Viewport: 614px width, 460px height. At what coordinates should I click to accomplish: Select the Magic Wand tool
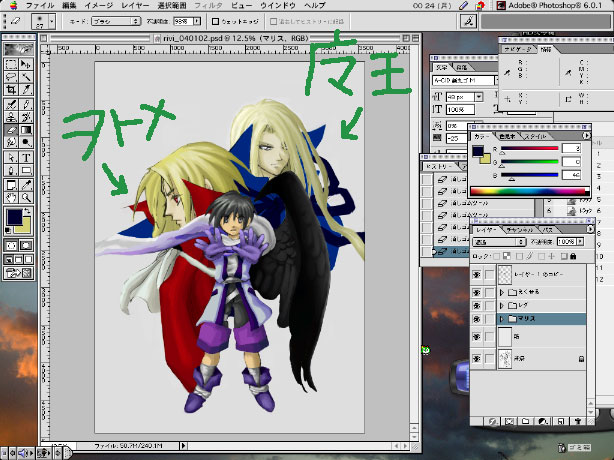[26, 77]
